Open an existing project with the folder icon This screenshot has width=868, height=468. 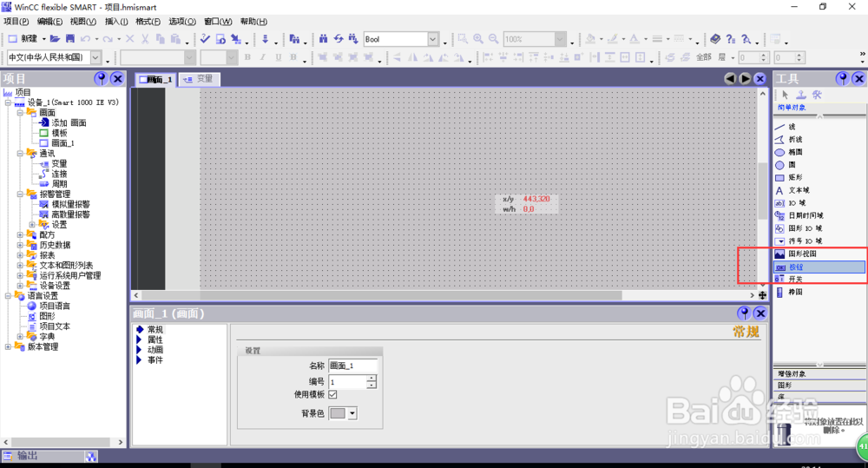point(55,39)
